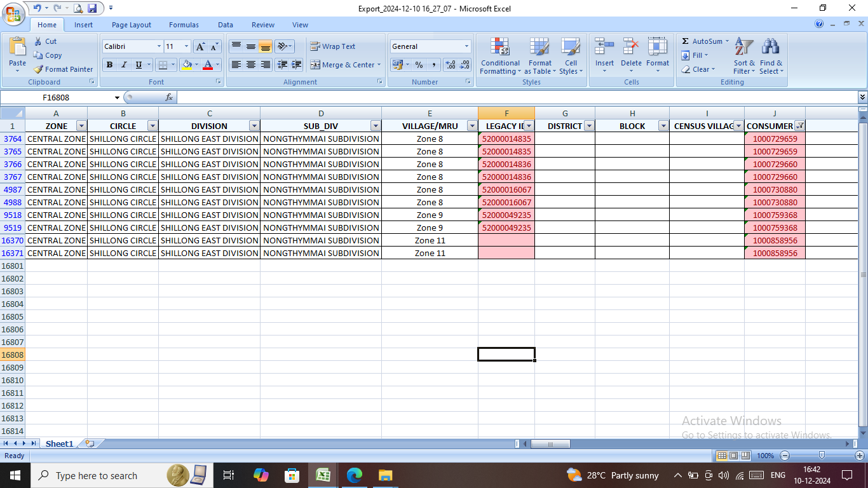Click Decrease Decimal icon

click(x=465, y=65)
